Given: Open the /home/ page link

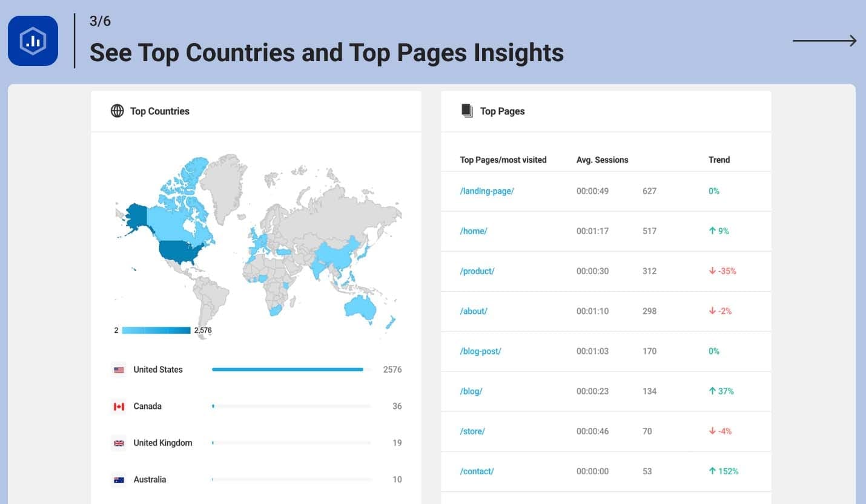Looking at the screenshot, I should click(x=474, y=231).
